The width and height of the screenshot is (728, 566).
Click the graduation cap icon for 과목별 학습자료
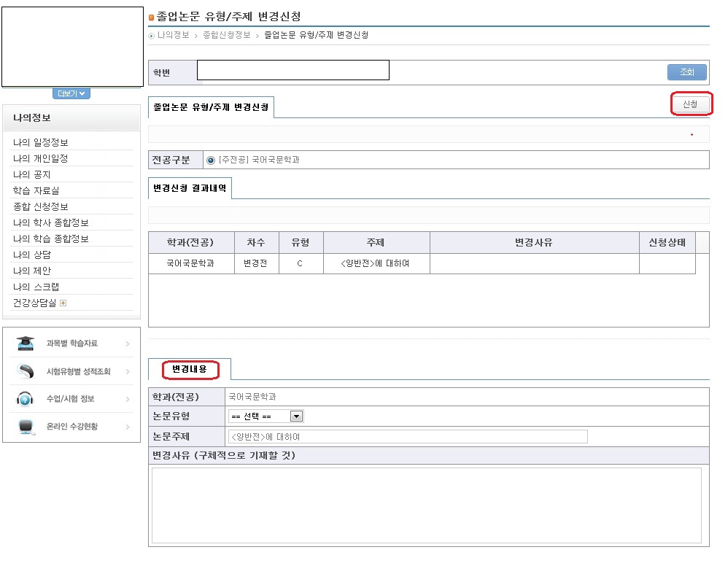click(x=26, y=343)
